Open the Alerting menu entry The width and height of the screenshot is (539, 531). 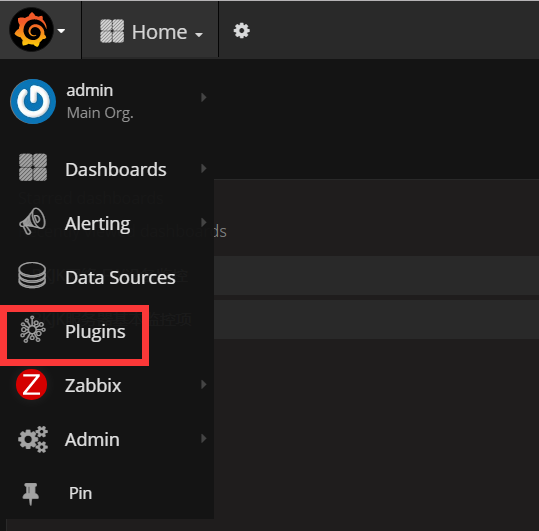[98, 224]
